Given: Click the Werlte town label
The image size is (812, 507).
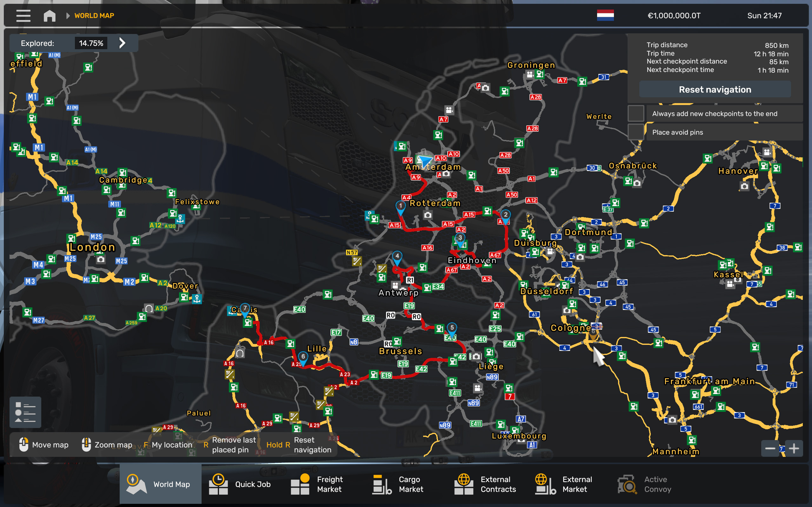Looking at the screenshot, I should (x=599, y=116).
